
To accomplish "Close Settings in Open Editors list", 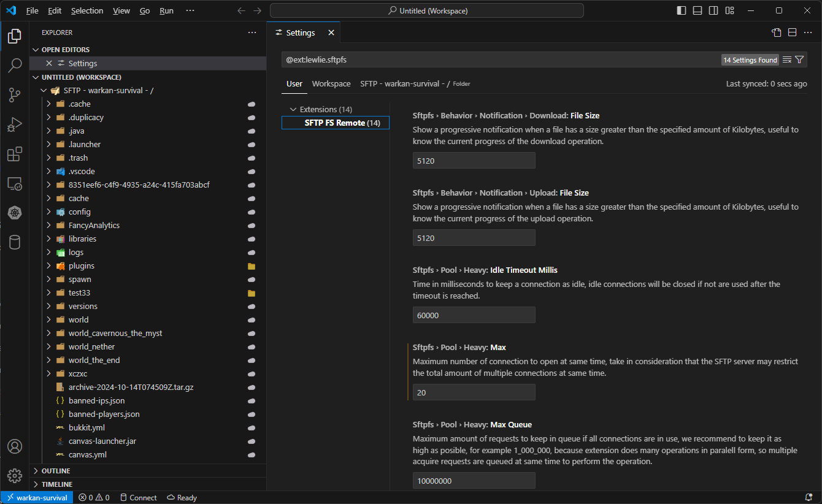I will pos(49,63).
